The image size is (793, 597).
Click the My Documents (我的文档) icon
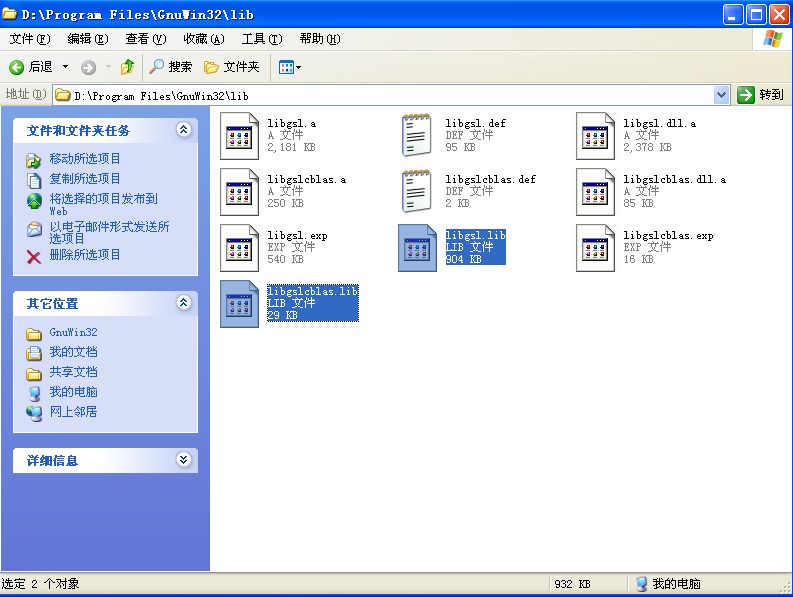click(x=34, y=353)
